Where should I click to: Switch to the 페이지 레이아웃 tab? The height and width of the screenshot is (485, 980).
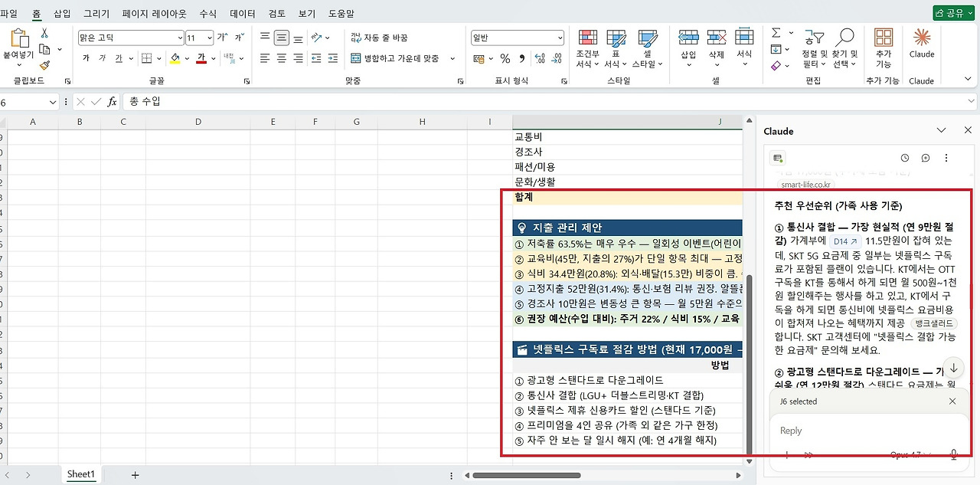pyautogui.click(x=154, y=14)
